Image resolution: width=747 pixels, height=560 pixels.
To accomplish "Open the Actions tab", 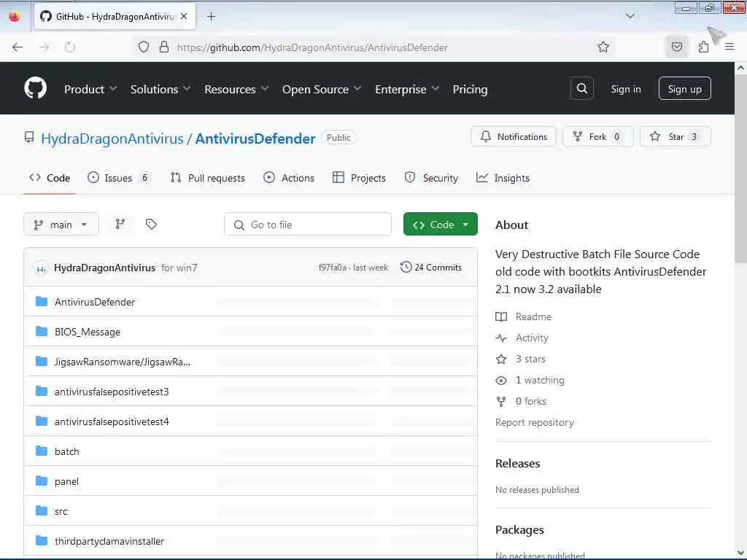I will (x=289, y=178).
